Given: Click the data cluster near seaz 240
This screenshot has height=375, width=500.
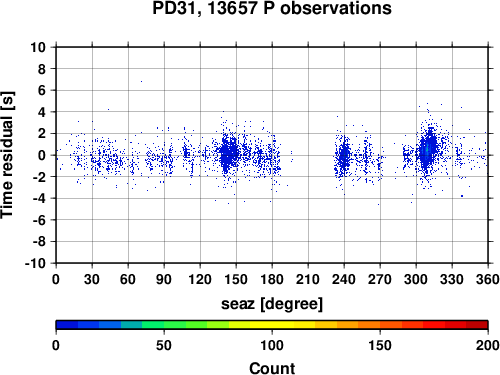Looking at the screenshot, I should click(x=343, y=156).
